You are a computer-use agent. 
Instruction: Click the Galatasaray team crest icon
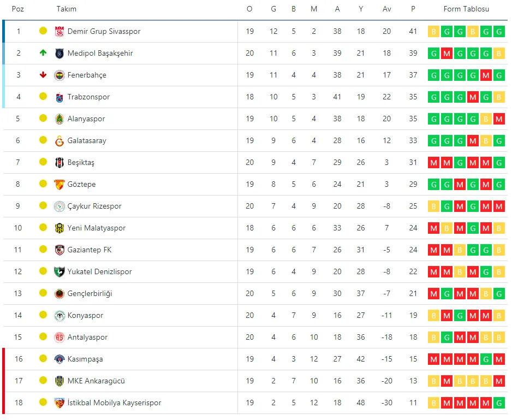[x=59, y=141]
